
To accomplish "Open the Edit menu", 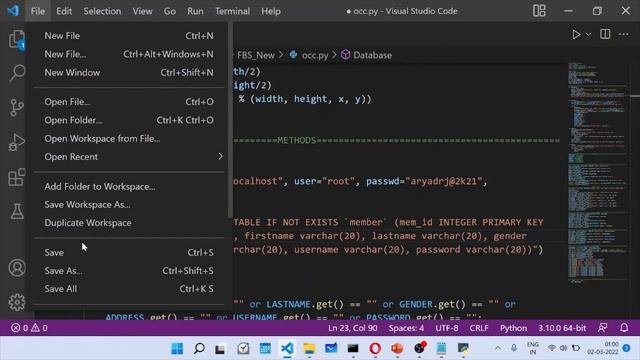I will click(64, 11).
